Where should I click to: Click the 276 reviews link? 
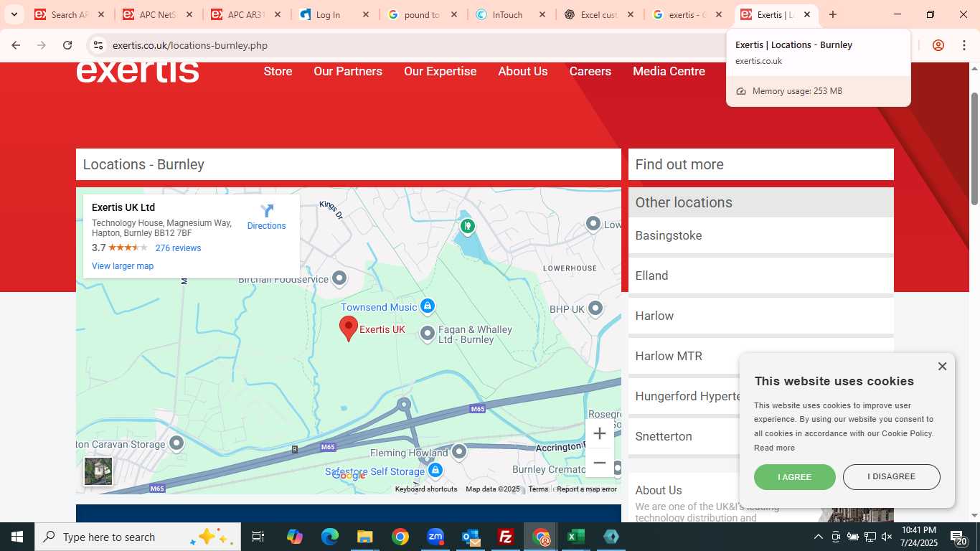point(178,248)
